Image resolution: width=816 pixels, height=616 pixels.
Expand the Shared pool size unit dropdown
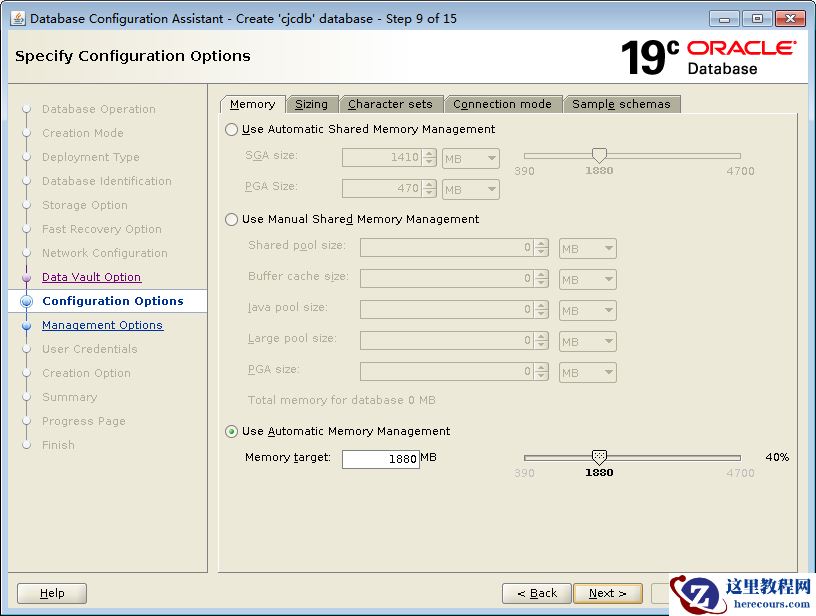point(587,248)
